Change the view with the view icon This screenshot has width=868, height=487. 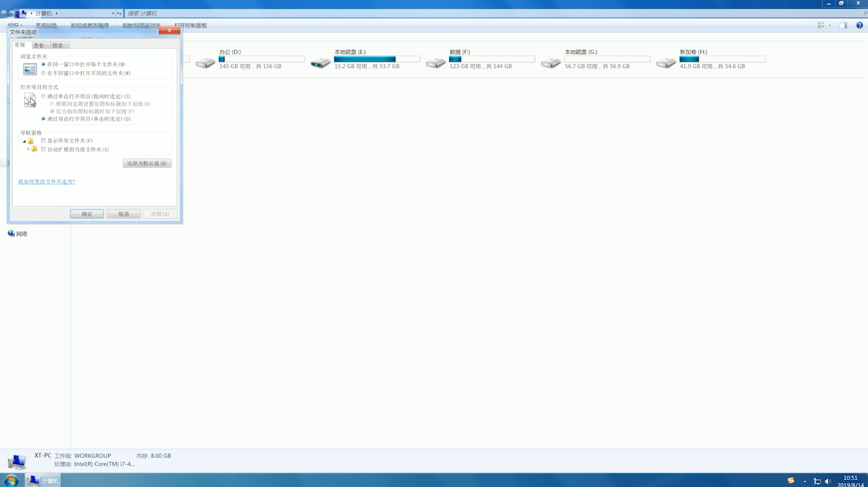821,25
